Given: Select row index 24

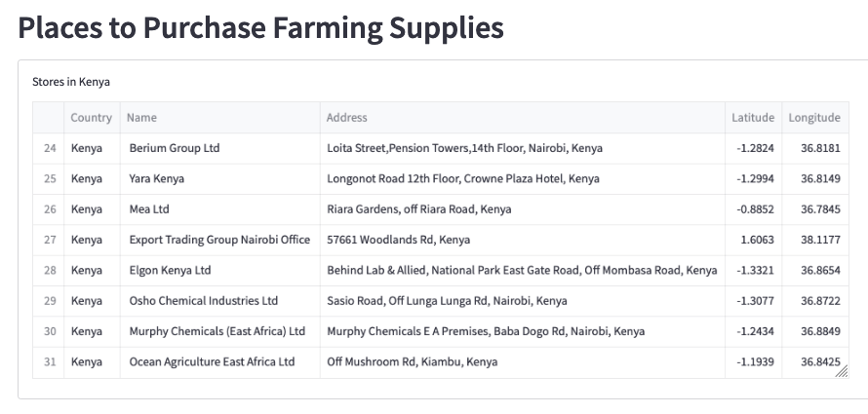Looking at the screenshot, I should point(50,149).
